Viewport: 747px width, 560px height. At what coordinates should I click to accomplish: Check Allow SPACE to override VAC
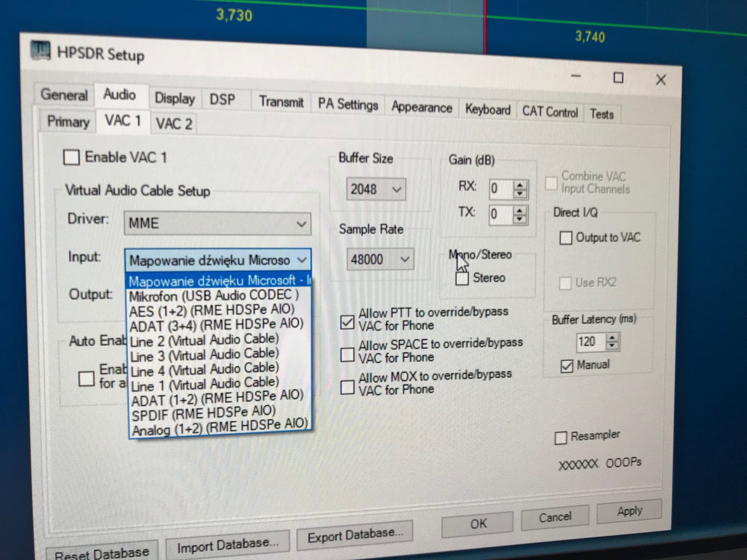347,354
